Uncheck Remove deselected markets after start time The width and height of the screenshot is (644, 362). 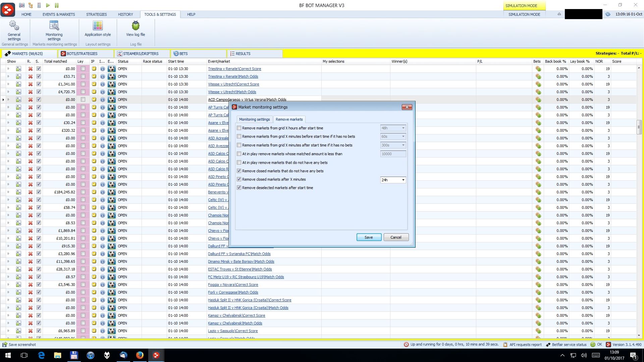coord(239,188)
